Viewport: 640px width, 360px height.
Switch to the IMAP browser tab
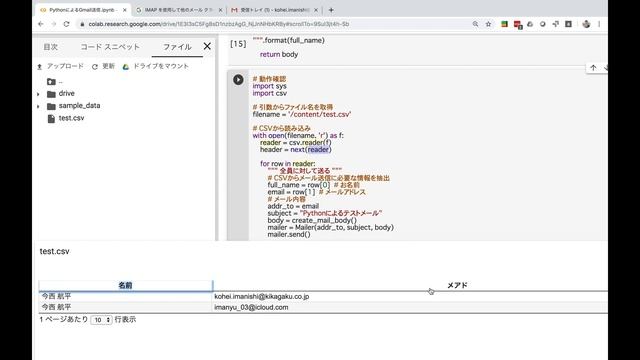pos(179,10)
